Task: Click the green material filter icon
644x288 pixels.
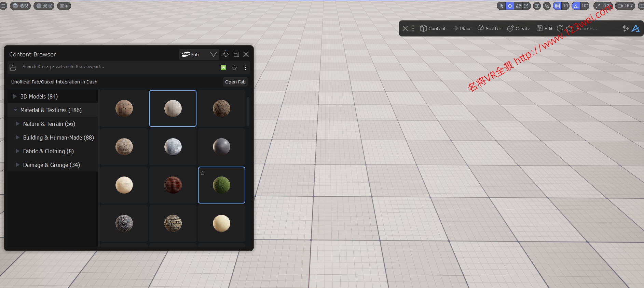Action: (223, 68)
